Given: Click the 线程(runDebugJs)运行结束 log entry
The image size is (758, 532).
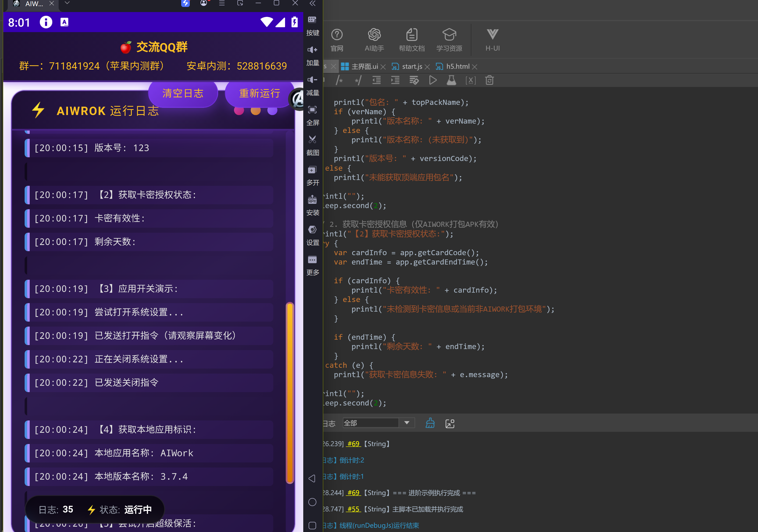Looking at the screenshot, I should click(x=379, y=525).
